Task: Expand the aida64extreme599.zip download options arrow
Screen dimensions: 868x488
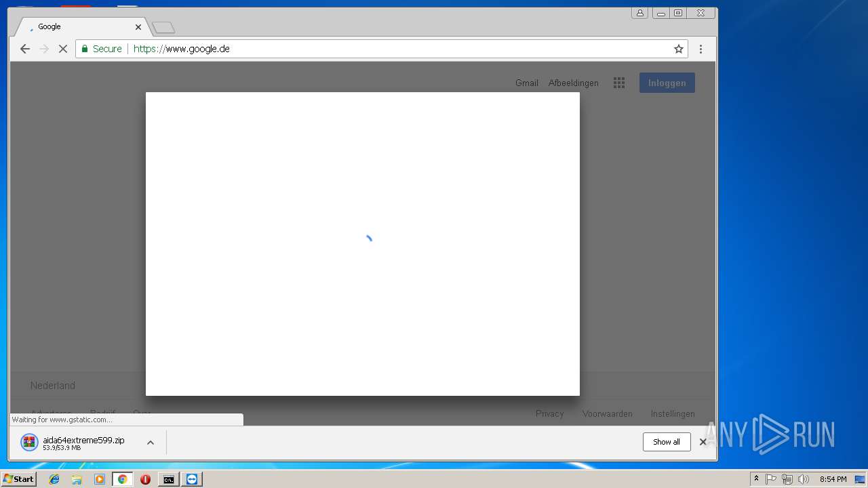Action: click(151, 443)
